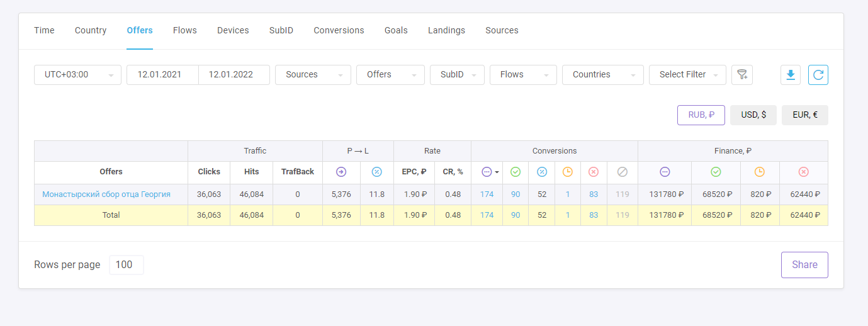Click the purple arrow icon under P → L
Screen dimensions: 868x326
(341, 172)
